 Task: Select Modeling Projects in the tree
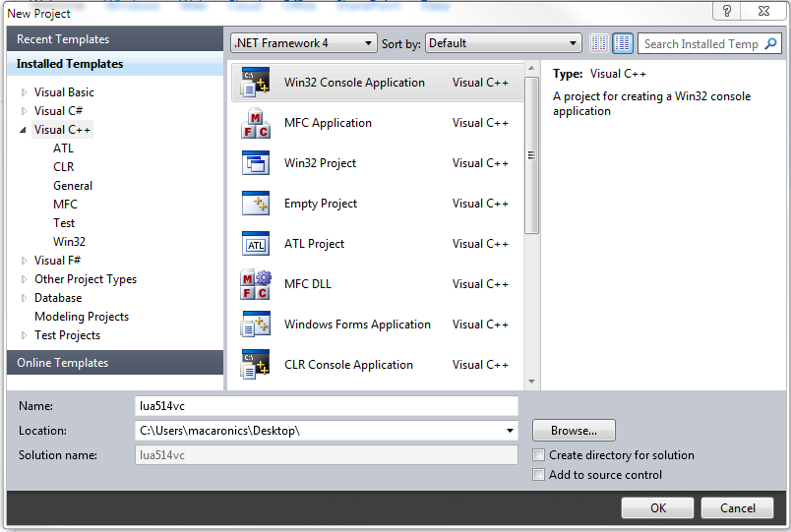coord(82,317)
